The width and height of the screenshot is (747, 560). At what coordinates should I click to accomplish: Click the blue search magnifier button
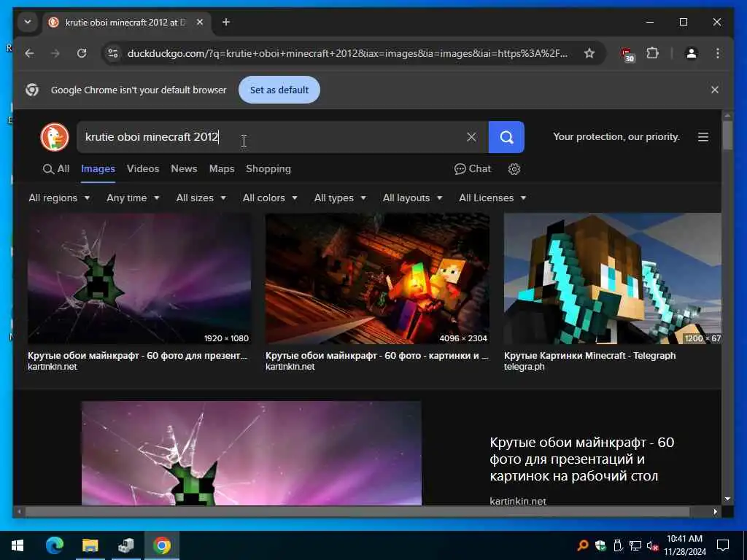[x=506, y=137]
